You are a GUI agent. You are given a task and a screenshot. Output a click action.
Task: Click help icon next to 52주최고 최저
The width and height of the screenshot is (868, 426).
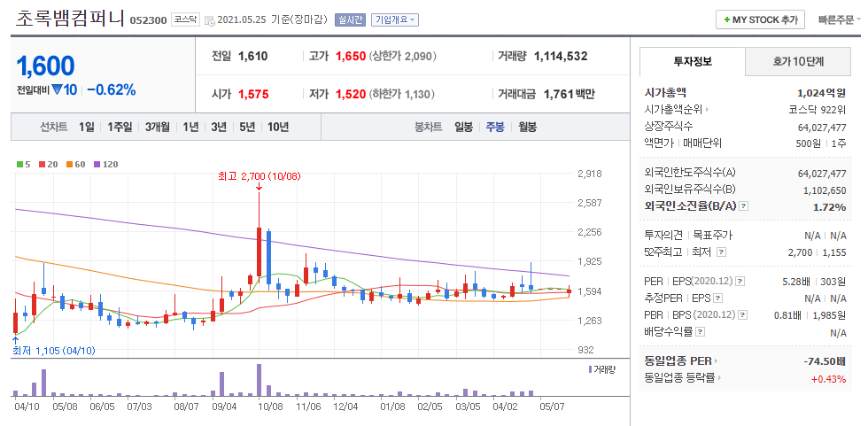[721, 252]
